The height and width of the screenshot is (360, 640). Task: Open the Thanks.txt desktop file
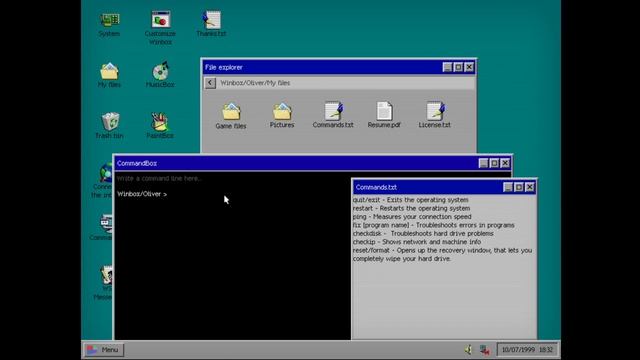point(211,24)
